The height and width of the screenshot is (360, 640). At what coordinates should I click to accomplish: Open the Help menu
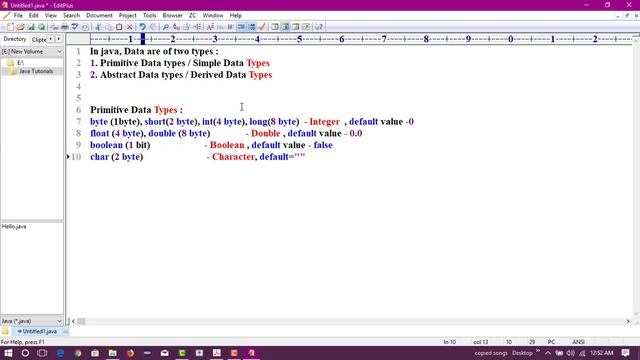(x=236, y=16)
